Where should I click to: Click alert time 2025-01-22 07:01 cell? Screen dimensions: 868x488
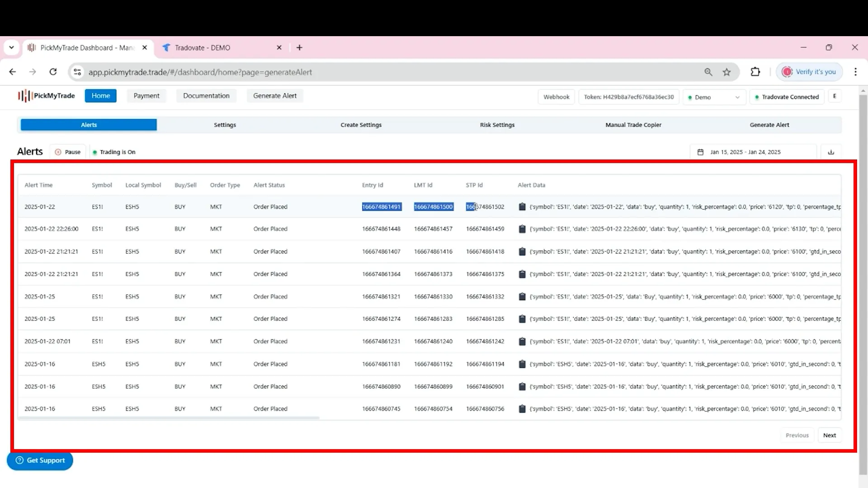click(47, 342)
